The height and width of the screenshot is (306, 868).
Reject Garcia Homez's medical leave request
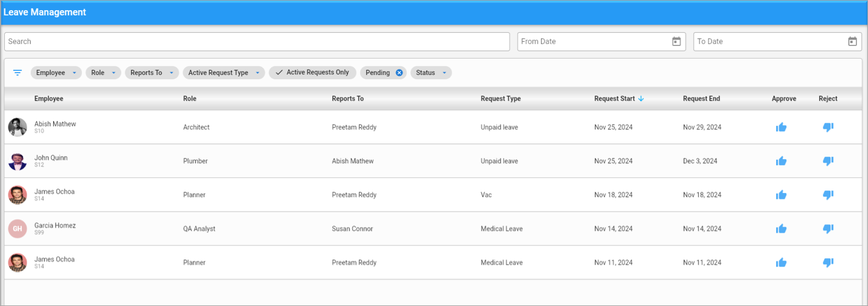(828, 229)
